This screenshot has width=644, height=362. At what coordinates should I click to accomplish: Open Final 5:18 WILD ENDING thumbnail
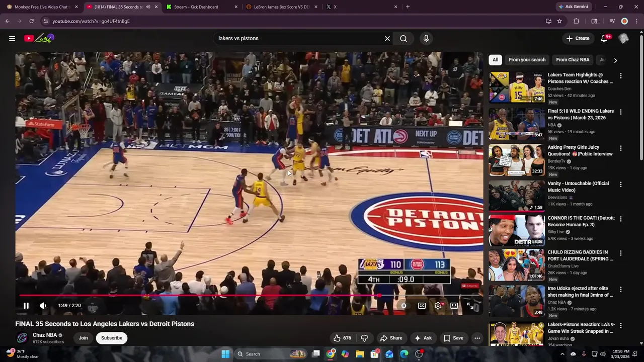pyautogui.click(x=517, y=124)
